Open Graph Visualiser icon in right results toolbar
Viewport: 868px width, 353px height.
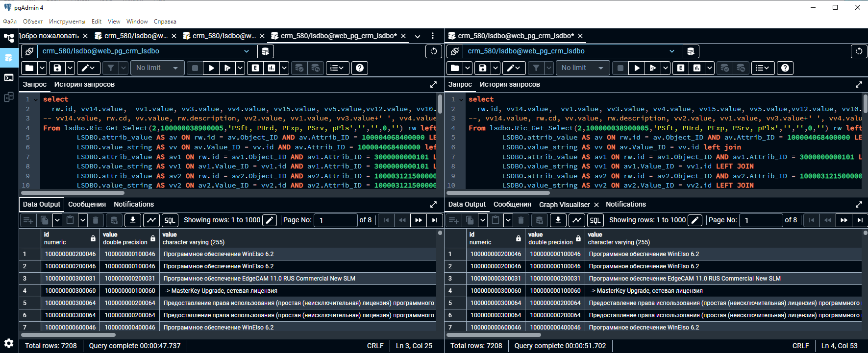[577, 220]
